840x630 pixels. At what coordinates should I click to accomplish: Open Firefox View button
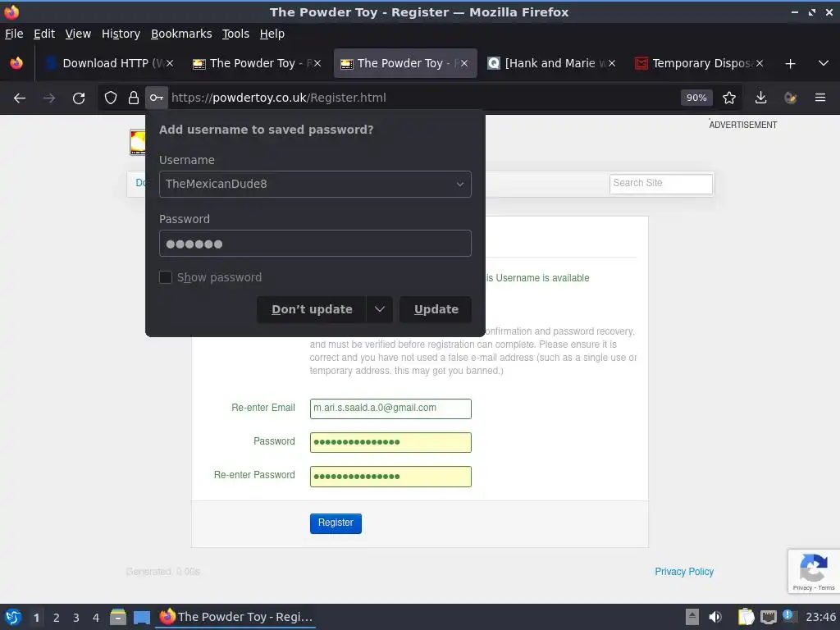click(16, 63)
